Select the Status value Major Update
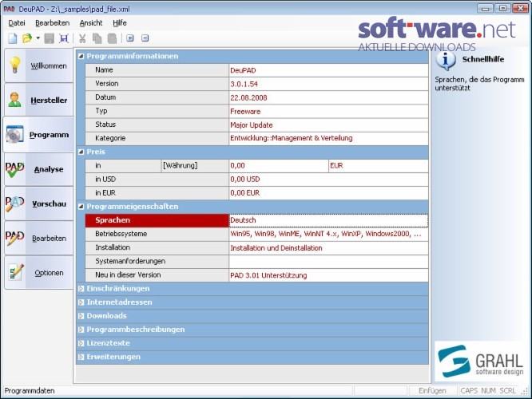 point(328,124)
